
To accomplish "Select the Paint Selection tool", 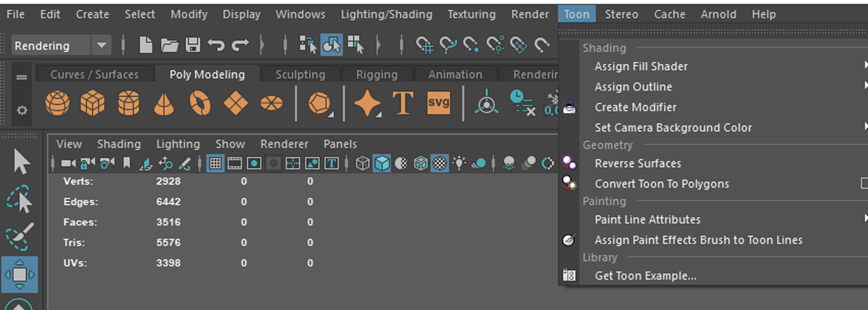I will (19, 236).
